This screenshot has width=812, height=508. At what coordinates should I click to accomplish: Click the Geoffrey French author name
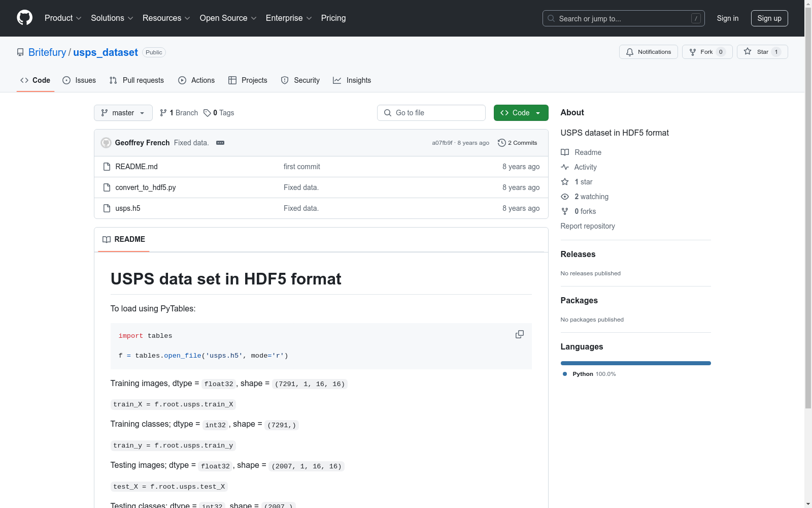pyautogui.click(x=142, y=143)
